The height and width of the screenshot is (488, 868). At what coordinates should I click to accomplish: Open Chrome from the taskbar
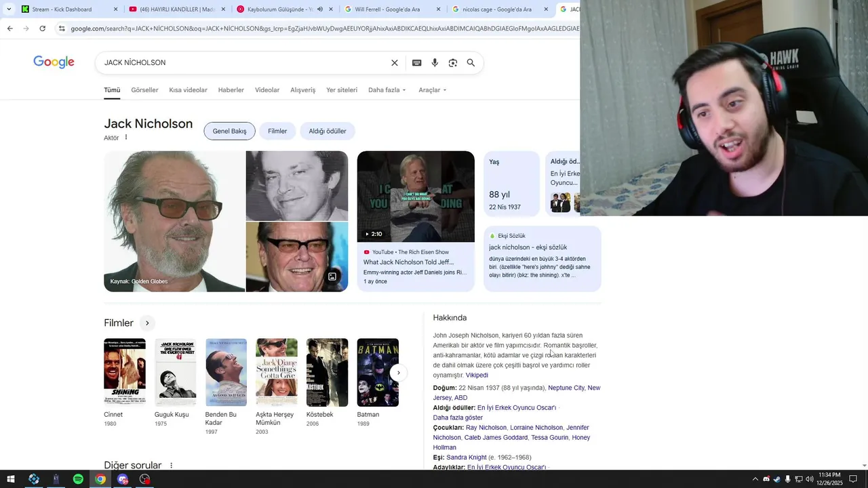[100, 479]
